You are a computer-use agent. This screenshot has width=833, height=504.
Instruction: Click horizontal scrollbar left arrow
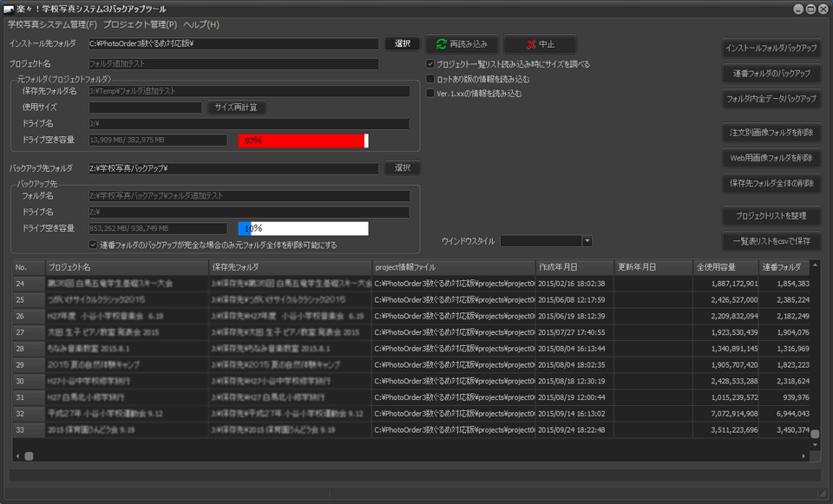[17, 455]
